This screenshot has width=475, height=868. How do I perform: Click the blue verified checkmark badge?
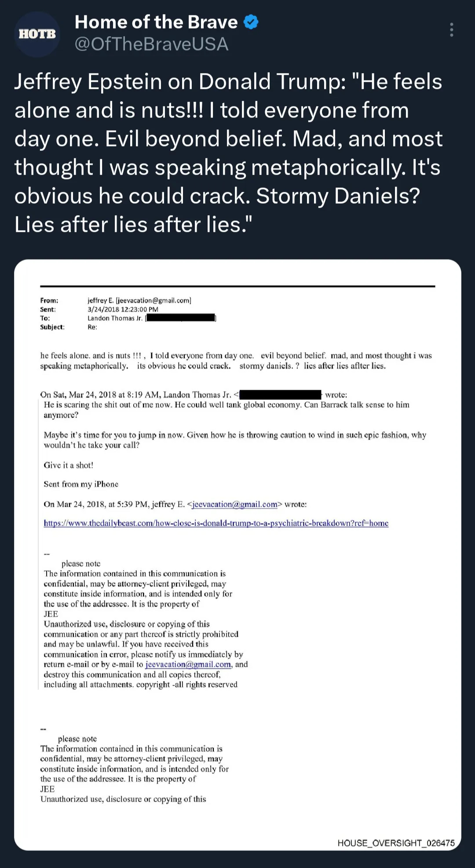click(251, 22)
